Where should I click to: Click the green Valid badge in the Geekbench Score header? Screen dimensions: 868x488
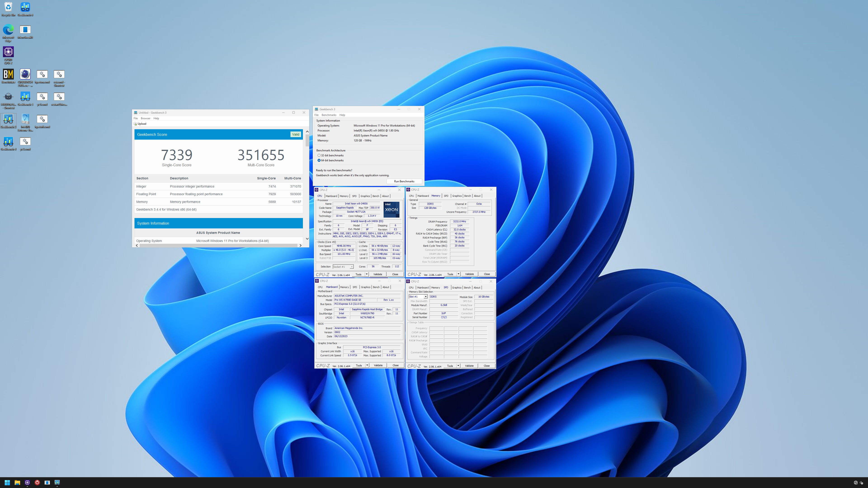pos(295,134)
